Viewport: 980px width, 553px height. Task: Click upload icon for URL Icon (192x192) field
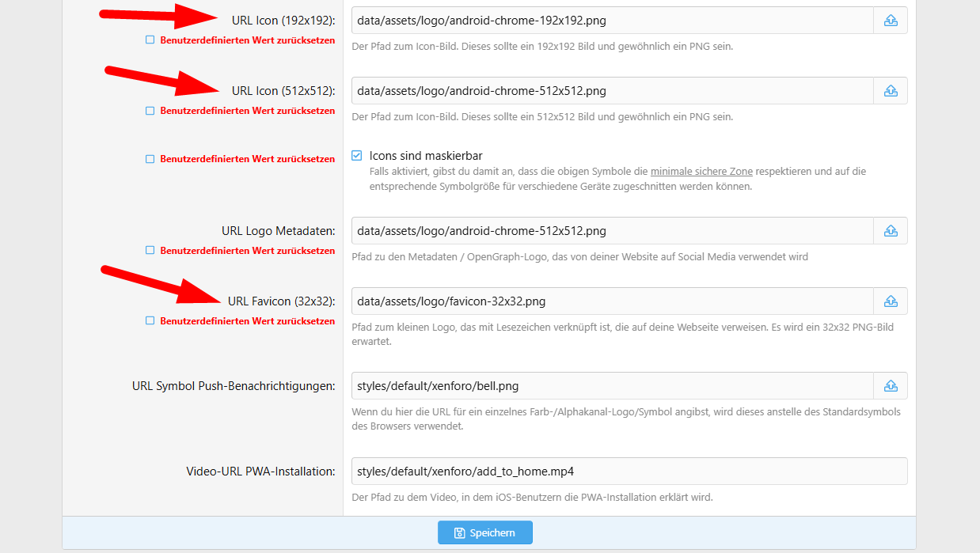click(x=891, y=21)
